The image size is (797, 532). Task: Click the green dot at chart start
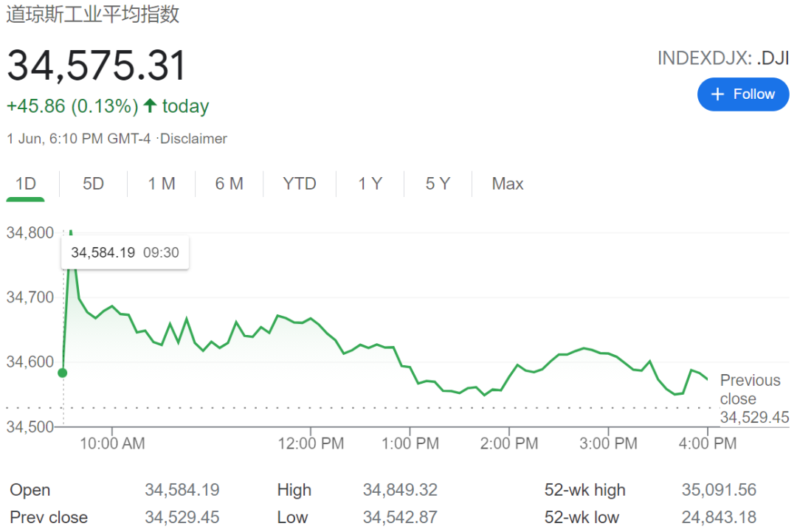(63, 373)
